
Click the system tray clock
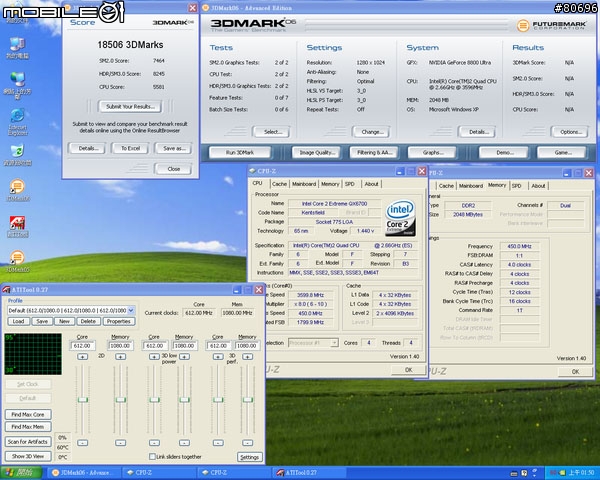[581, 473]
